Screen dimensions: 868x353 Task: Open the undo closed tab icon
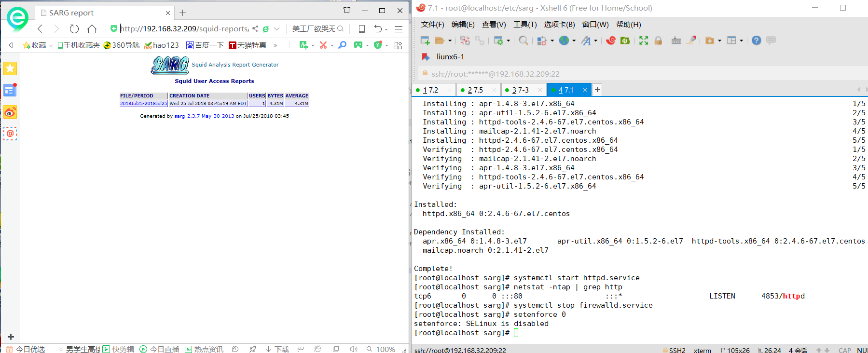point(378,29)
